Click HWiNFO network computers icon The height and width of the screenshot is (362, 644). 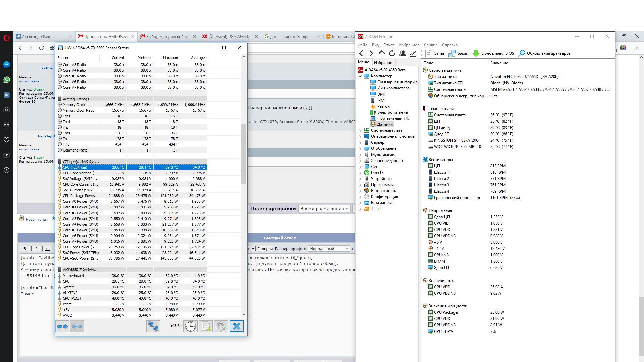tap(153, 326)
